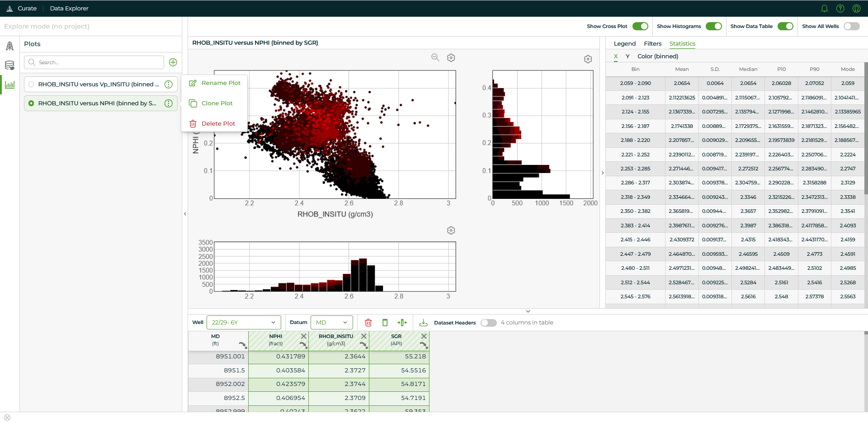Click SGR cell 54.8171
The height and width of the screenshot is (423, 868).
click(399, 384)
